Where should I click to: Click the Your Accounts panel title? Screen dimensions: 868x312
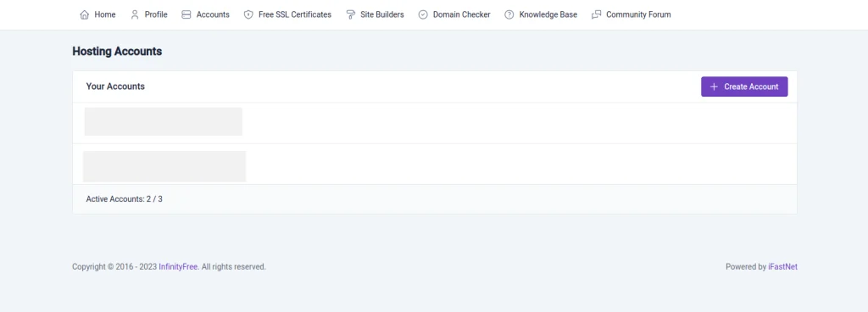pyautogui.click(x=115, y=86)
